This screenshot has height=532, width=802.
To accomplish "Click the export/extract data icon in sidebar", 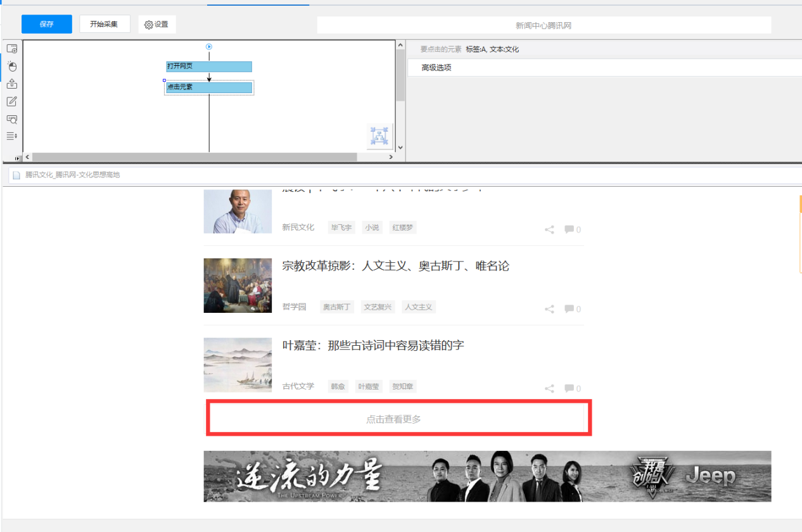I will point(11,83).
